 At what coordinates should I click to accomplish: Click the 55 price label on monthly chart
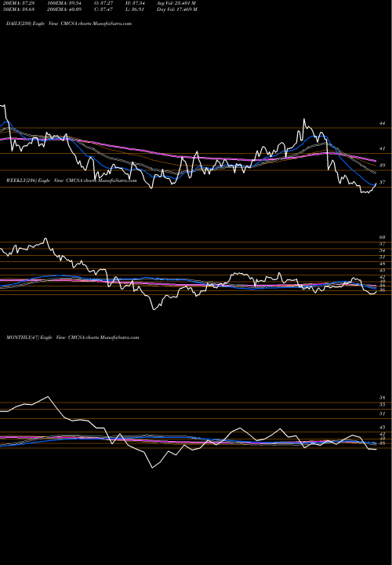coord(383,405)
